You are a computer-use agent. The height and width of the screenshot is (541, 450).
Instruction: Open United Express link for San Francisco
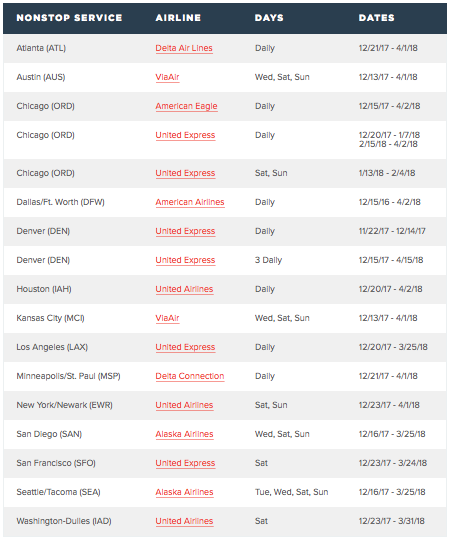coord(185,463)
